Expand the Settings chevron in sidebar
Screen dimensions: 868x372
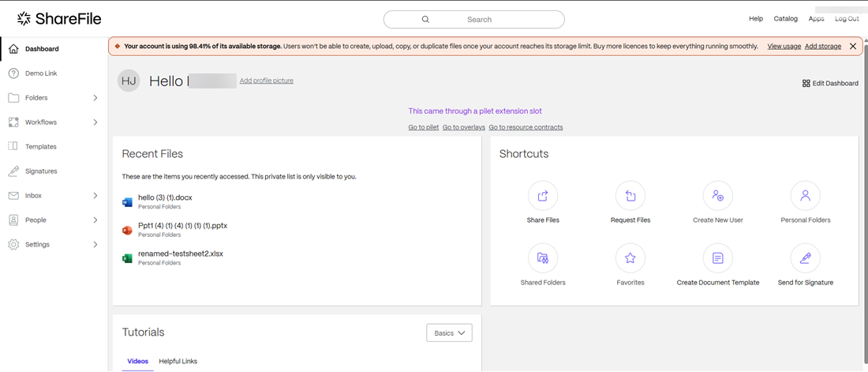[95, 245]
